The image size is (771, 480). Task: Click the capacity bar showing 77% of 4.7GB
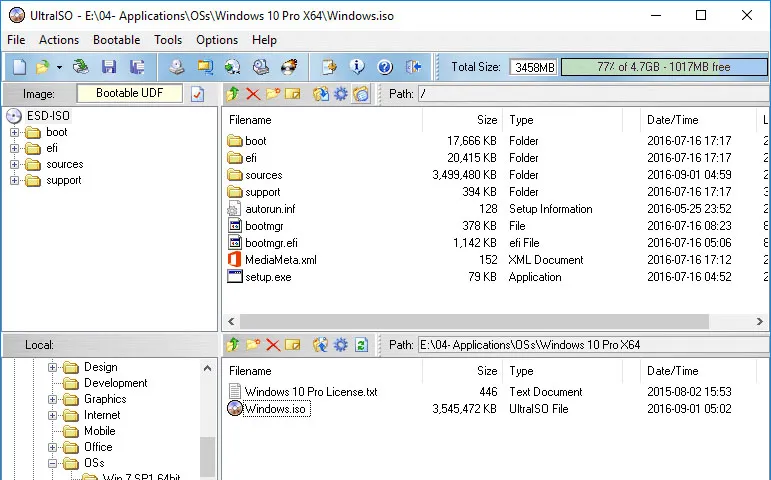point(664,67)
